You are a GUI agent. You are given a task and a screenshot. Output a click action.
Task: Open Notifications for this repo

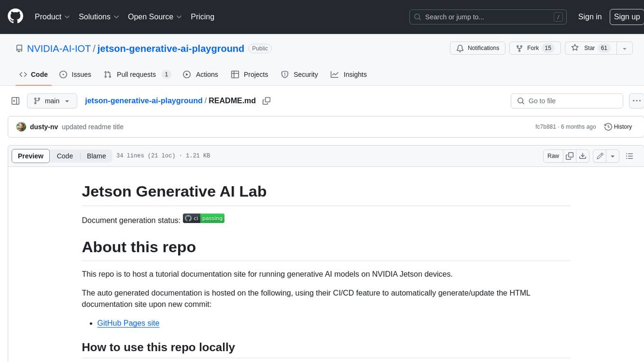[x=478, y=48]
